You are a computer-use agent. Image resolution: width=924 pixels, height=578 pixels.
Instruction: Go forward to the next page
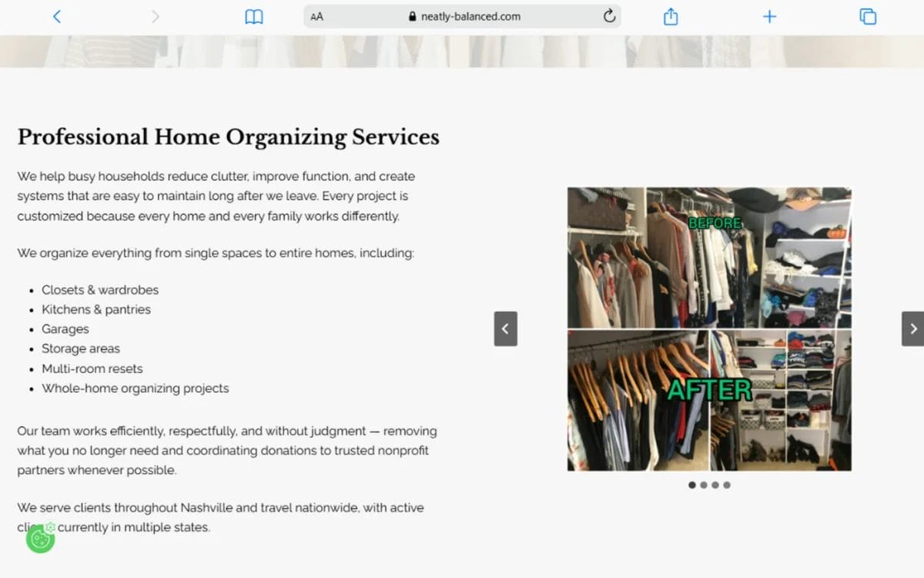pyautogui.click(x=154, y=15)
